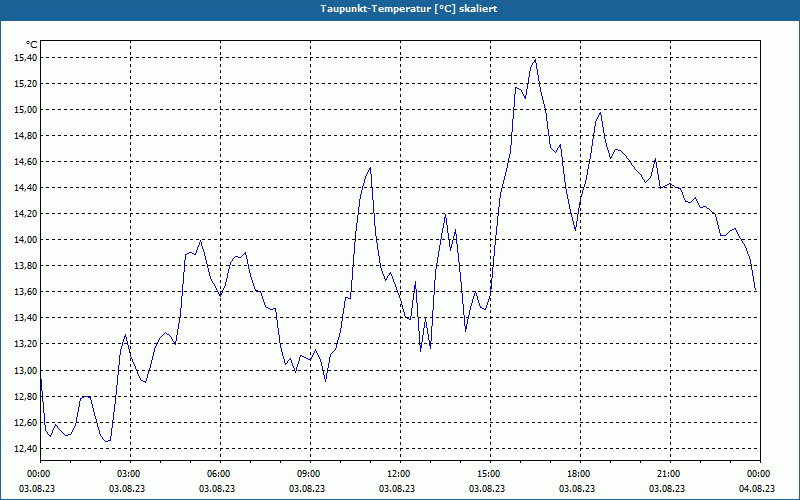This screenshot has width=800, height=500.
Task: Click the 13,80 y-axis label
Action: 26,266
